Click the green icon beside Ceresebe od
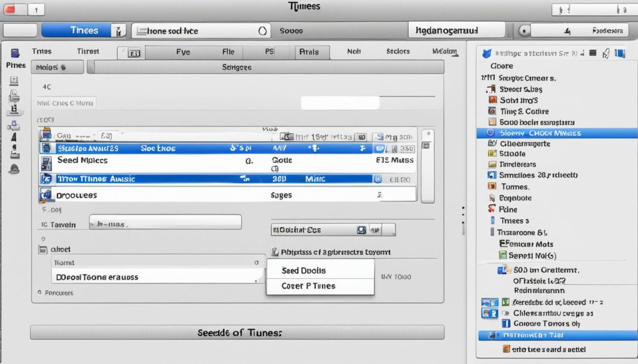Viewport: 638px width, 364px height. 506,302
